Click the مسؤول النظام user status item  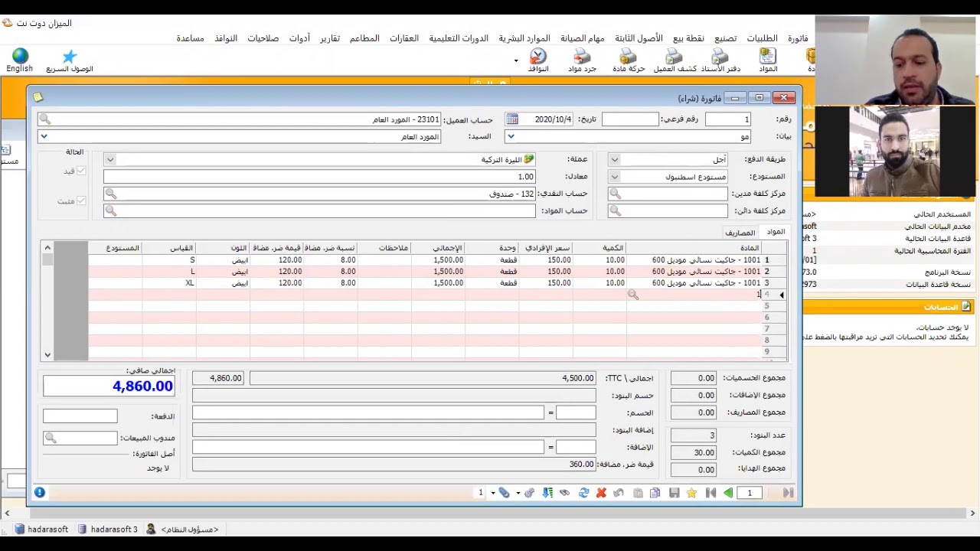pos(182,530)
